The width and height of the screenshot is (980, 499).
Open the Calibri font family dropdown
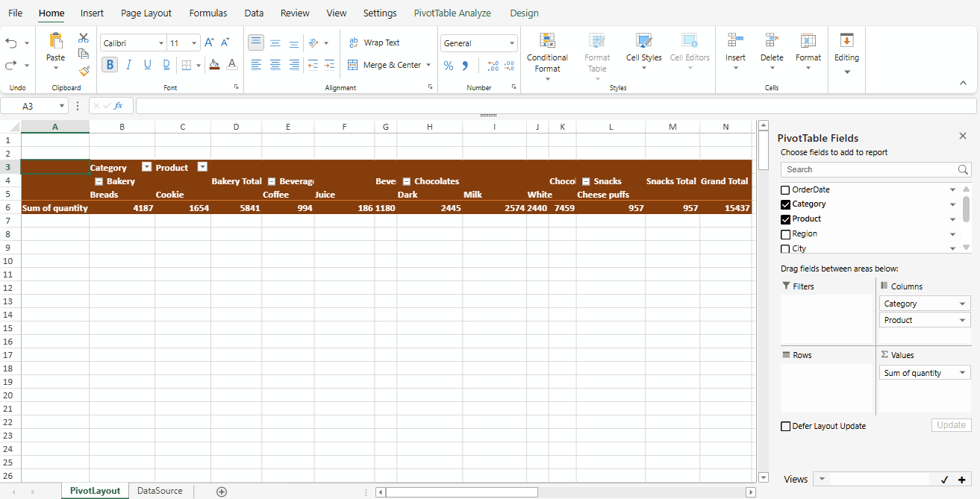pos(160,43)
